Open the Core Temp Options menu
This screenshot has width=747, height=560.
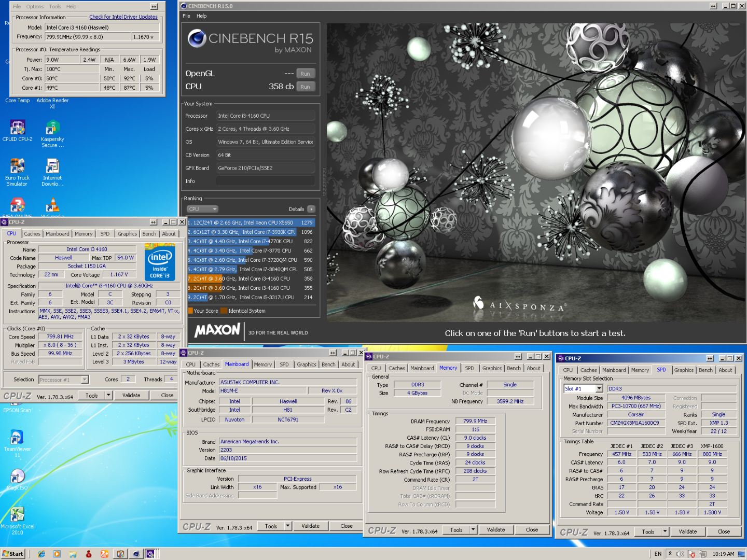pyautogui.click(x=35, y=7)
